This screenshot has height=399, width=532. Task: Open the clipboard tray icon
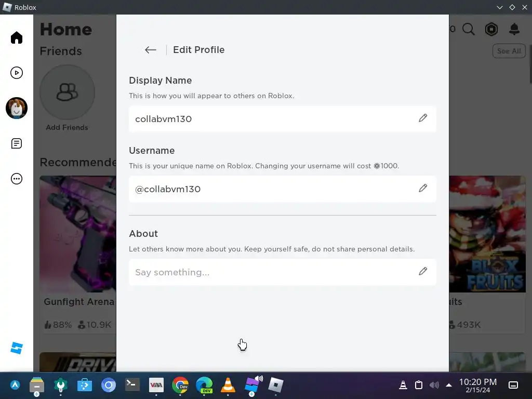419,385
